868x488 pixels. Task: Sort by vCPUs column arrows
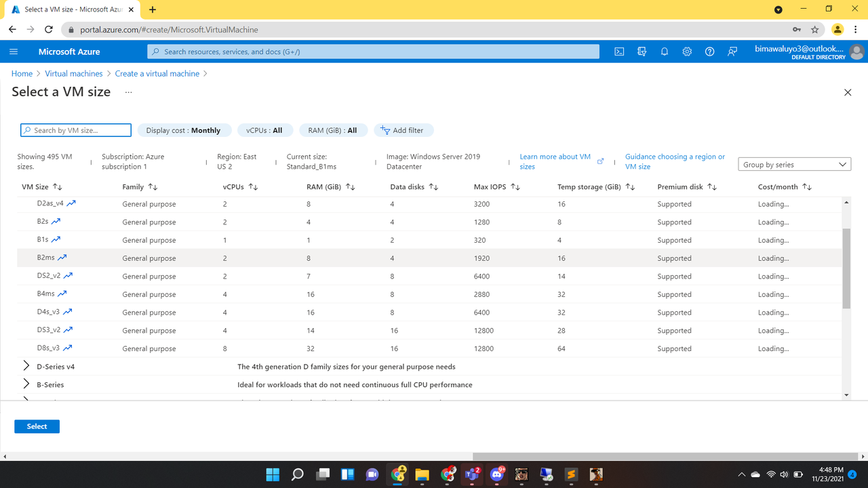point(253,187)
